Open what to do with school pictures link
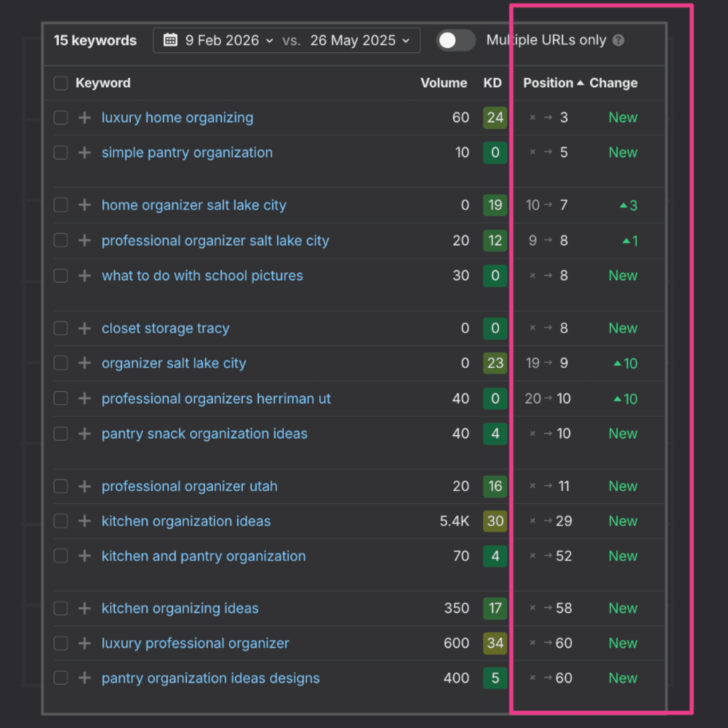The height and width of the screenshot is (728, 728). pos(202,276)
